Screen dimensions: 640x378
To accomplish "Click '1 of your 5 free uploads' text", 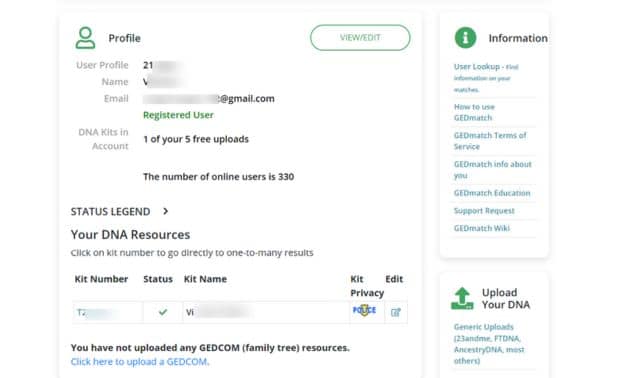I will point(196,139).
